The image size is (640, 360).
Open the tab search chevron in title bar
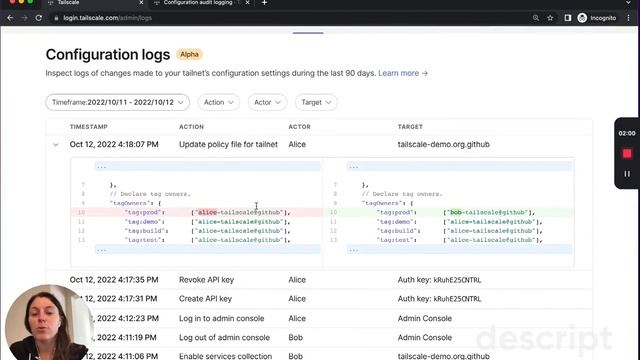point(629,3)
